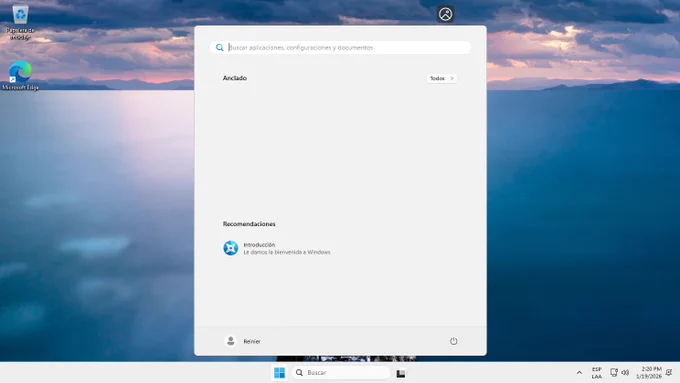This screenshot has height=383, width=680.
Task: Expand hidden system tray icons chevron
Action: click(579, 373)
